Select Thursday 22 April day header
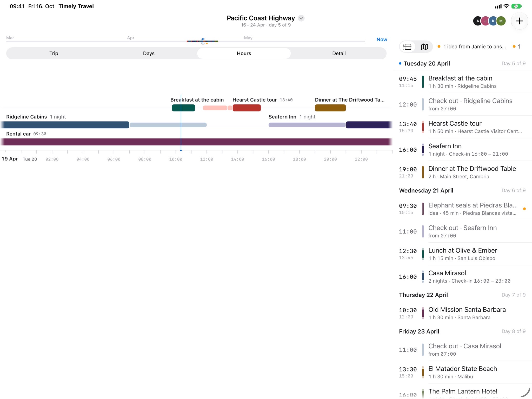 click(462, 295)
